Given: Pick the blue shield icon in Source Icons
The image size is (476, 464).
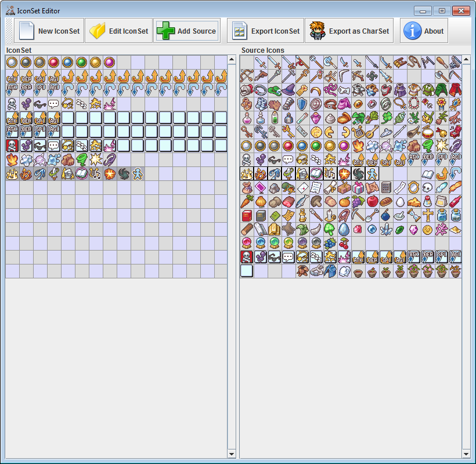Looking at the screenshot, I should [x=302, y=104].
